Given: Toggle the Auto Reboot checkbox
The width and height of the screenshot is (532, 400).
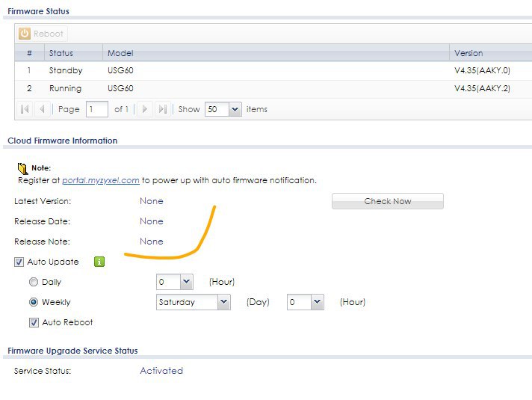Looking at the screenshot, I should [x=34, y=322].
